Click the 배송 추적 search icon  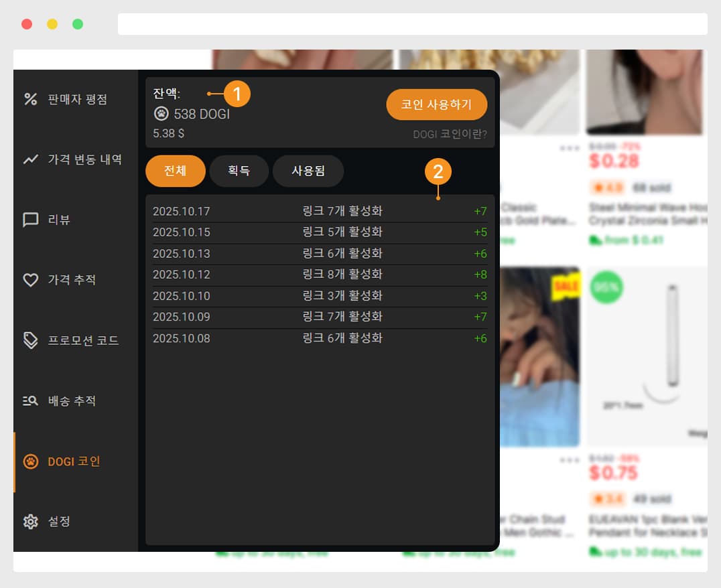coord(30,400)
